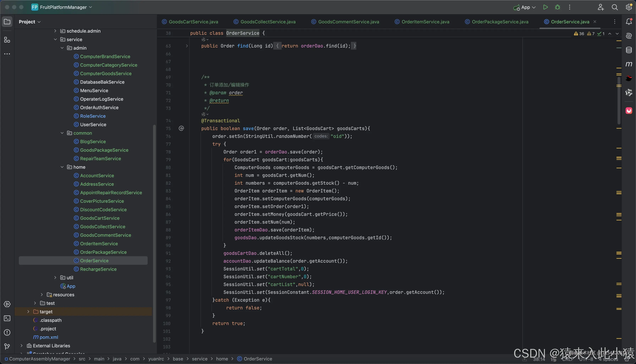The width and height of the screenshot is (636, 364).
Task: Open the Notifications bell icon
Action: (629, 22)
